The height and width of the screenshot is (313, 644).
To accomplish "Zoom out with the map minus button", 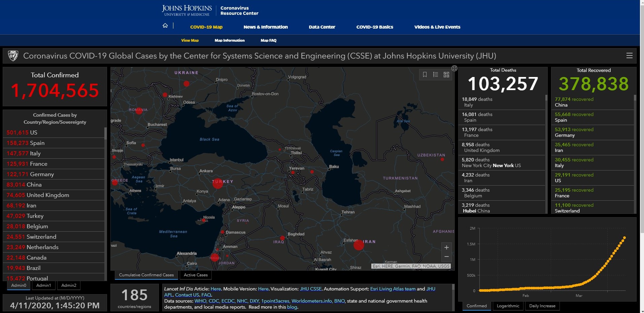I will [446, 257].
